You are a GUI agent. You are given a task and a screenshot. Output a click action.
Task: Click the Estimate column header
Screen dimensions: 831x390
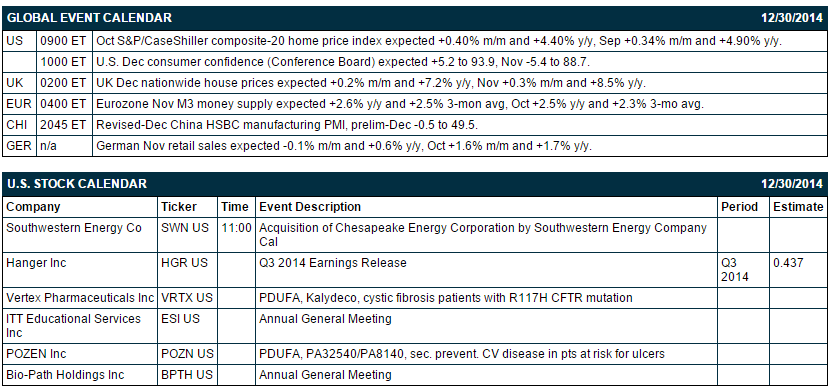pyautogui.click(x=798, y=207)
